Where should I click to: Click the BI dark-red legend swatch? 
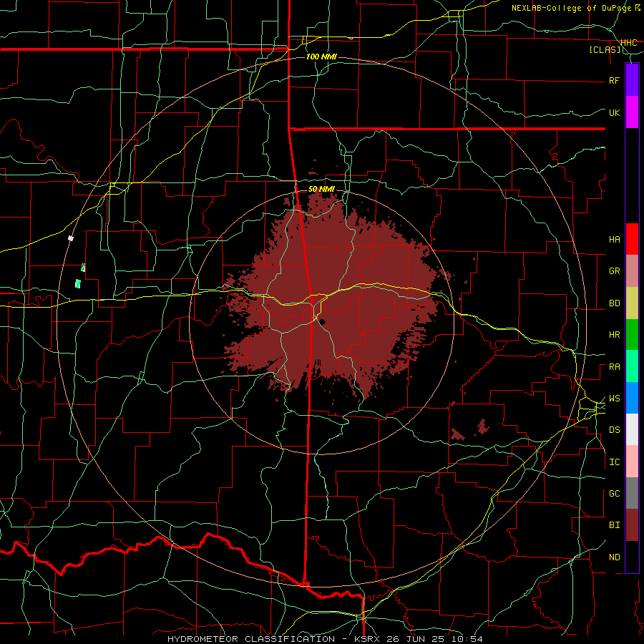tap(632, 525)
